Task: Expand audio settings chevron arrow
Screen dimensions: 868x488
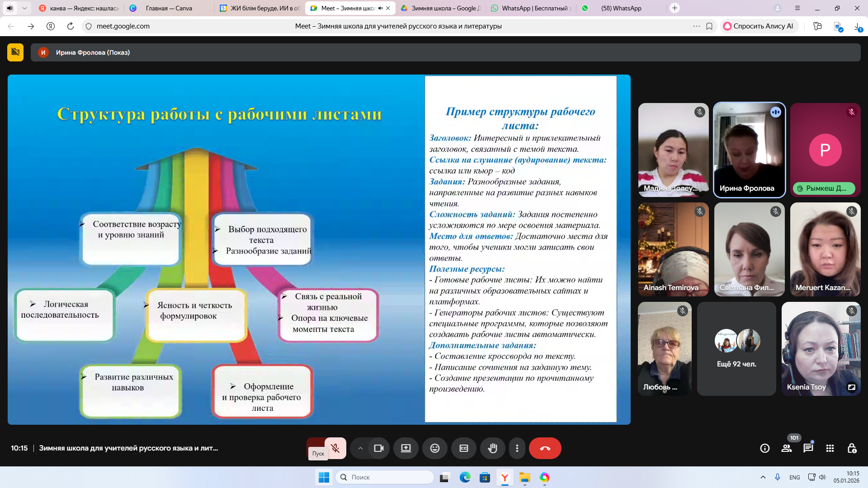Action: tap(360, 448)
